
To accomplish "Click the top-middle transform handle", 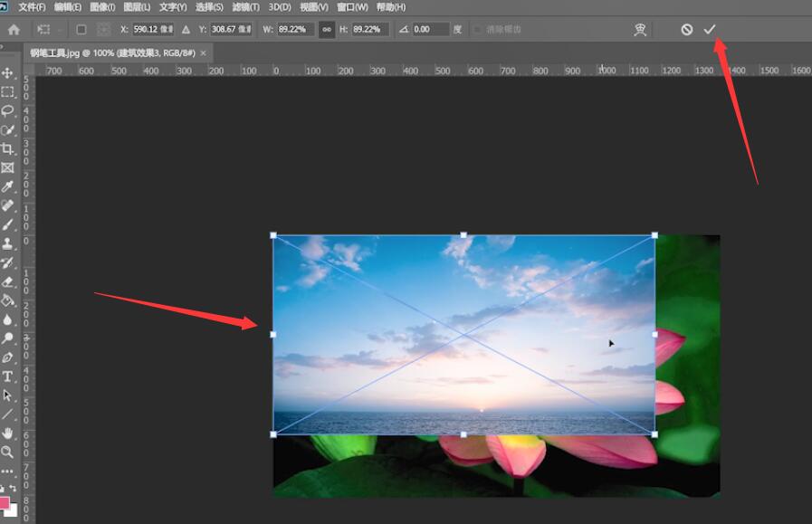I will (x=463, y=235).
